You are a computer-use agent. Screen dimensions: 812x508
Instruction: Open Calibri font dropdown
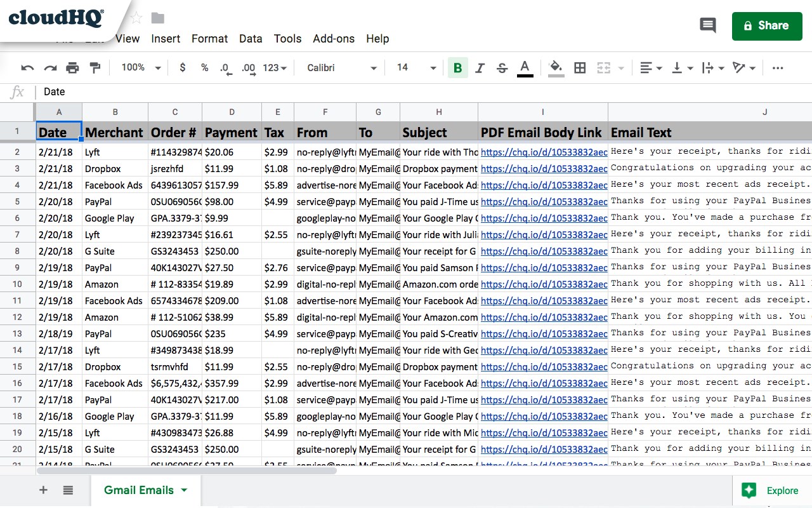click(342, 67)
